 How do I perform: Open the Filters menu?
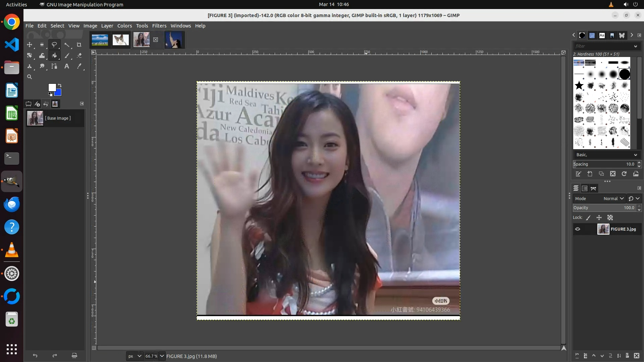pyautogui.click(x=159, y=26)
